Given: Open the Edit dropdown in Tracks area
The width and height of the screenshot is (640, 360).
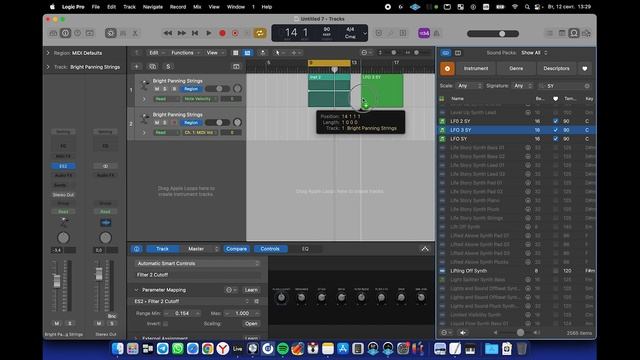Looking at the screenshot, I should click(156, 53).
